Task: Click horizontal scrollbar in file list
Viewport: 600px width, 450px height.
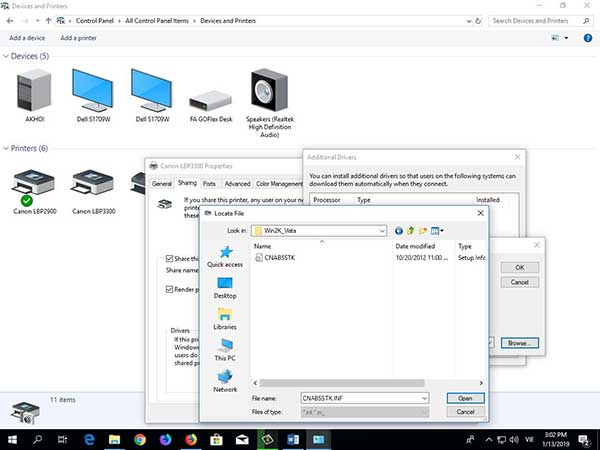Action: coord(342,383)
